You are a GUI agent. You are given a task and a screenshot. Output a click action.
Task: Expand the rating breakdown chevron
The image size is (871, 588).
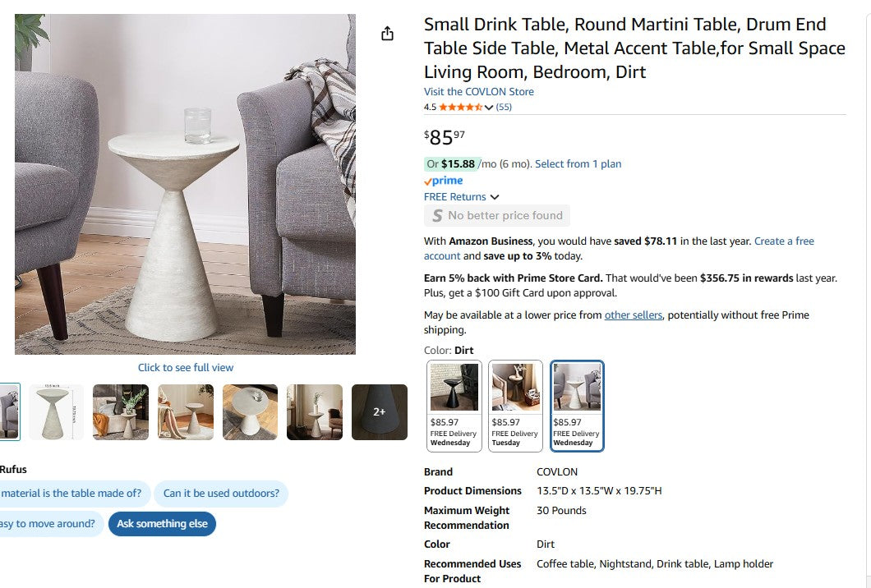coord(490,108)
